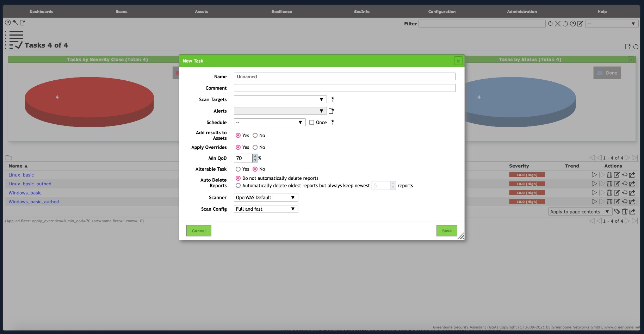The height and width of the screenshot is (334, 644).
Task: Open the task wizard wand icon
Action: 15,22
